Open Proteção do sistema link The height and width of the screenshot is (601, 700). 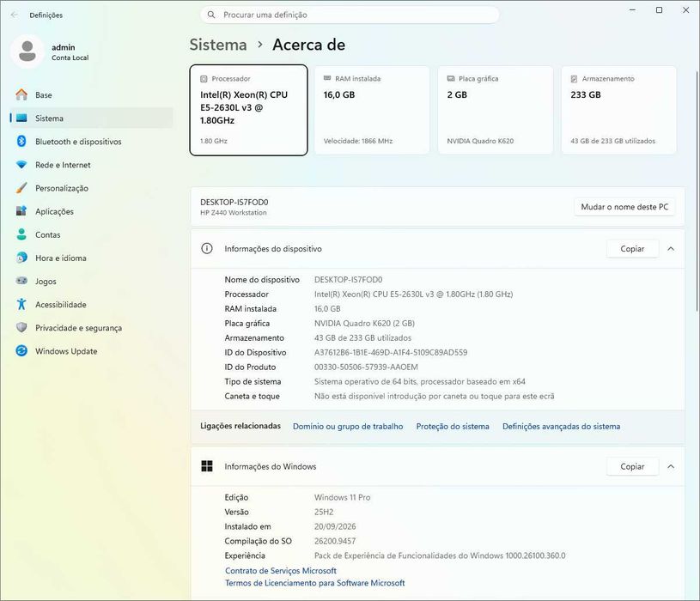pyautogui.click(x=453, y=427)
